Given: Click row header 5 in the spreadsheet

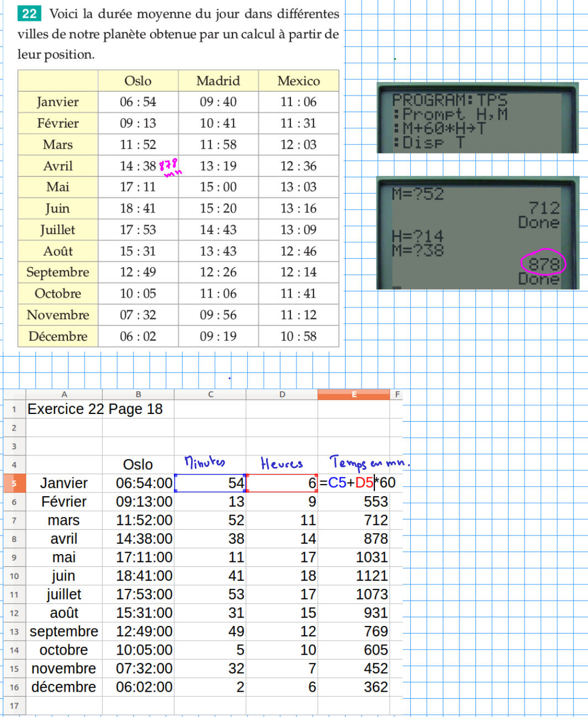Looking at the screenshot, I should tap(14, 484).
